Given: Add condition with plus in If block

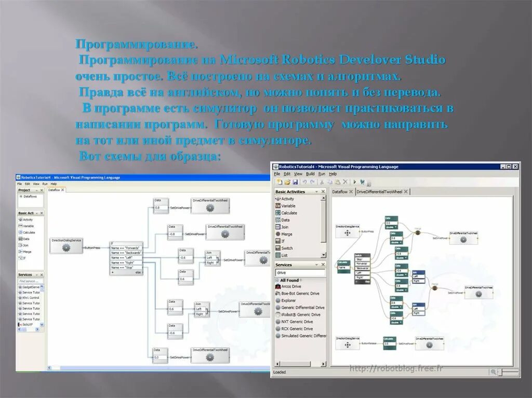Looking at the screenshot, I should (x=113, y=272).
